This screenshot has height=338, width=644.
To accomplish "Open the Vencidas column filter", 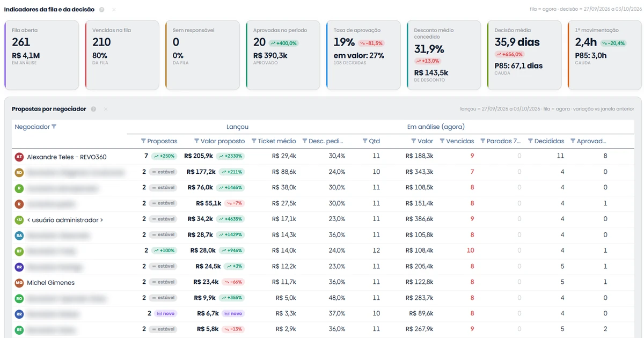I will pyautogui.click(x=442, y=141).
